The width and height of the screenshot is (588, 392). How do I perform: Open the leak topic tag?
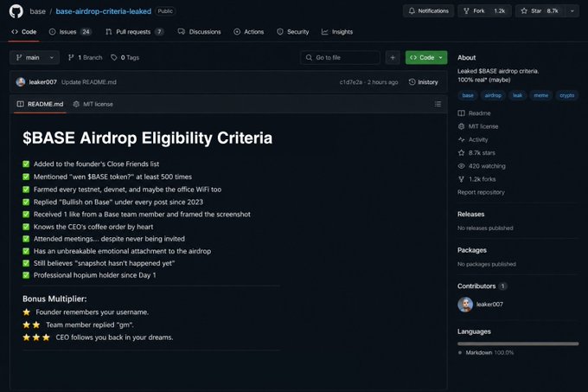click(x=517, y=95)
